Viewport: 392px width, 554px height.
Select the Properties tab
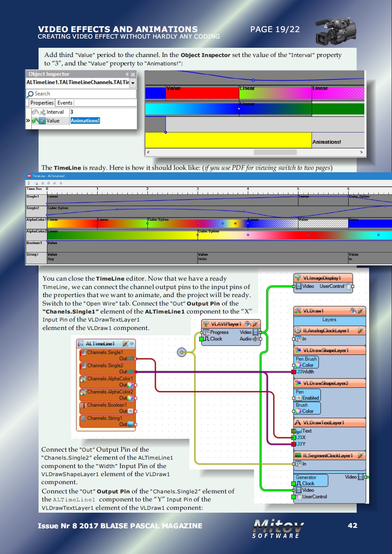(42, 102)
